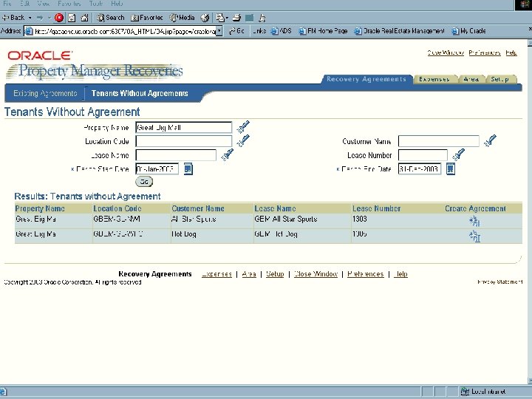Click the End Date input field
The height and width of the screenshot is (399, 532).
pos(420,168)
